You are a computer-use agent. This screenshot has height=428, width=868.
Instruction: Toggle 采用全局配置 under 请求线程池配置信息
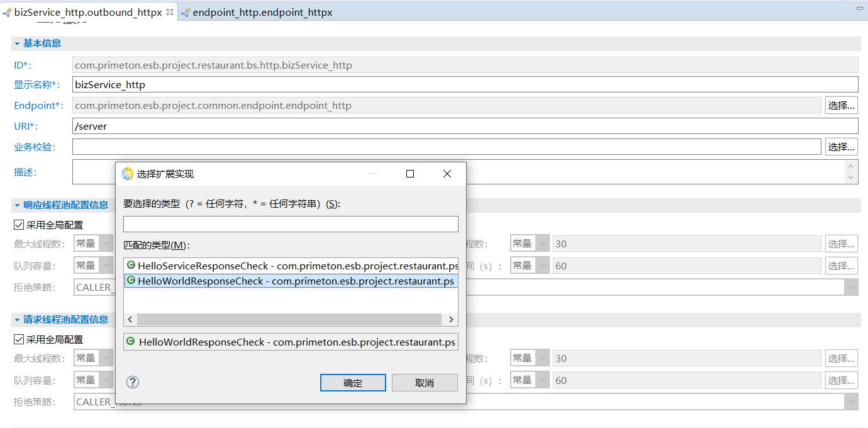pos(19,339)
